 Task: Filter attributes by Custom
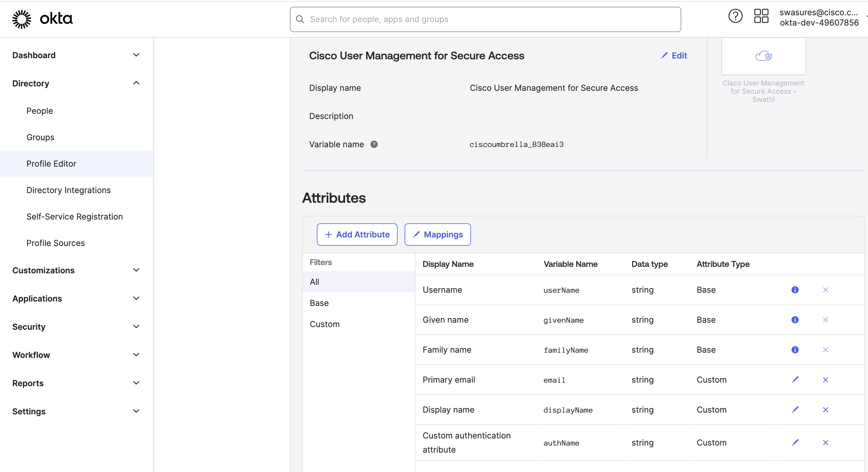(359, 324)
